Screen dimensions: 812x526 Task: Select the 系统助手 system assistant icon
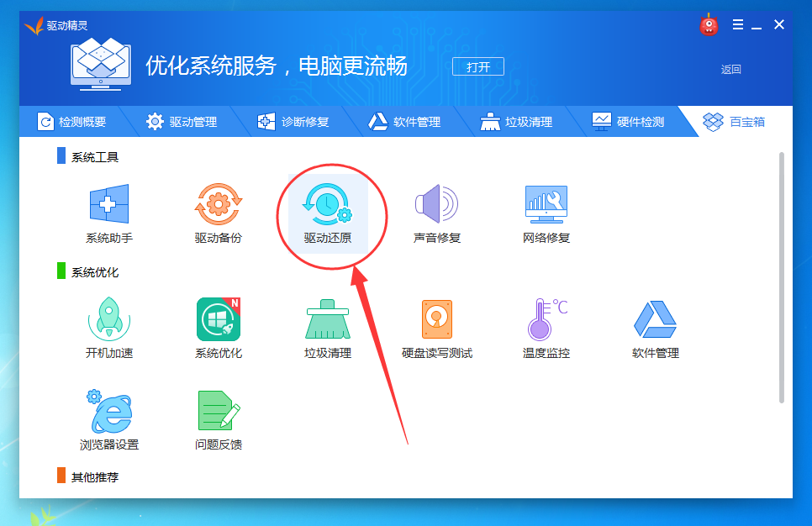(x=108, y=213)
